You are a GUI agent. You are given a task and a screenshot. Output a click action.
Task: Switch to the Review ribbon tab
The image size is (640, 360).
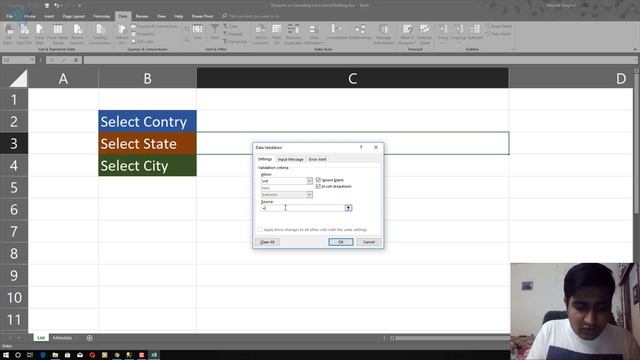(142, 16)
